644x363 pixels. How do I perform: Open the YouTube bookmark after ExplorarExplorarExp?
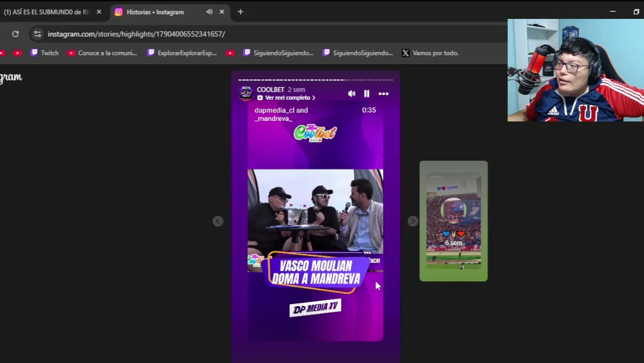(230, 53)
